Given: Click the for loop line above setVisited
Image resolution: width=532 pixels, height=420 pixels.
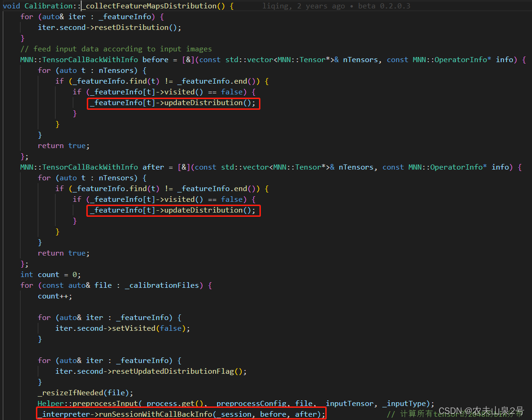Looking at the screenshot, I should coord(109,318).
